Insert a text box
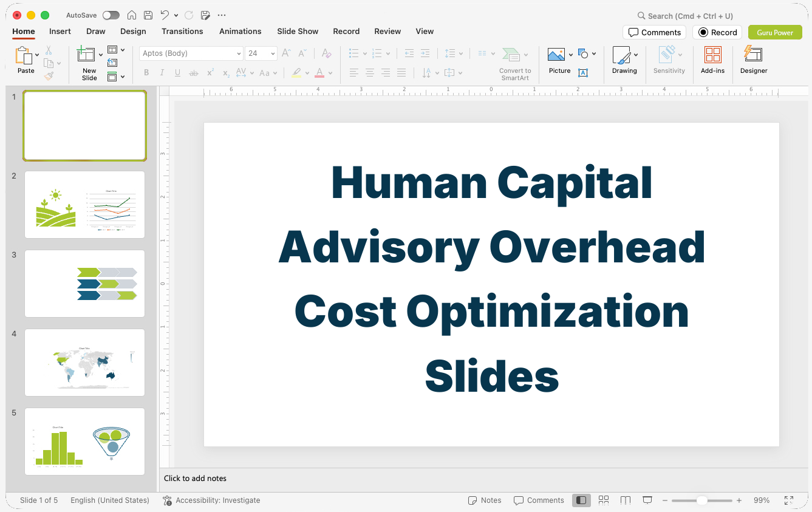 point(583,73)
